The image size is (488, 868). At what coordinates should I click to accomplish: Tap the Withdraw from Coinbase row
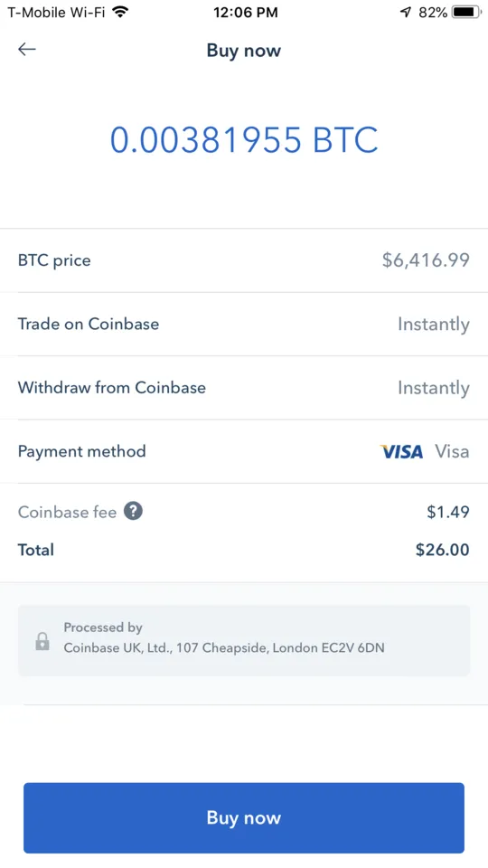click(x=244, y=388)
